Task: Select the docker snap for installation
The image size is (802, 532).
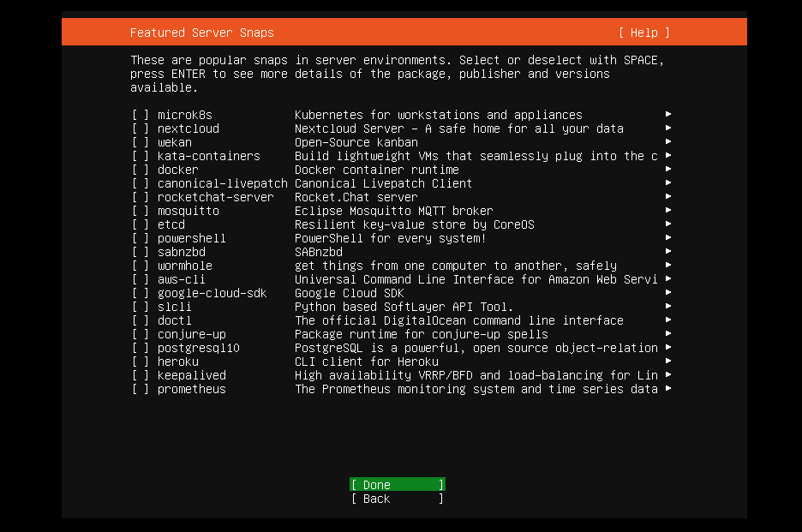Action: (x=140, y=170)
